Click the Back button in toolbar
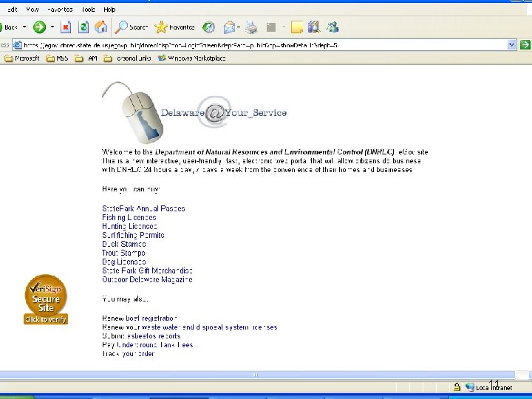The height and width of the screenshot is (399, 532). [10, 27]
